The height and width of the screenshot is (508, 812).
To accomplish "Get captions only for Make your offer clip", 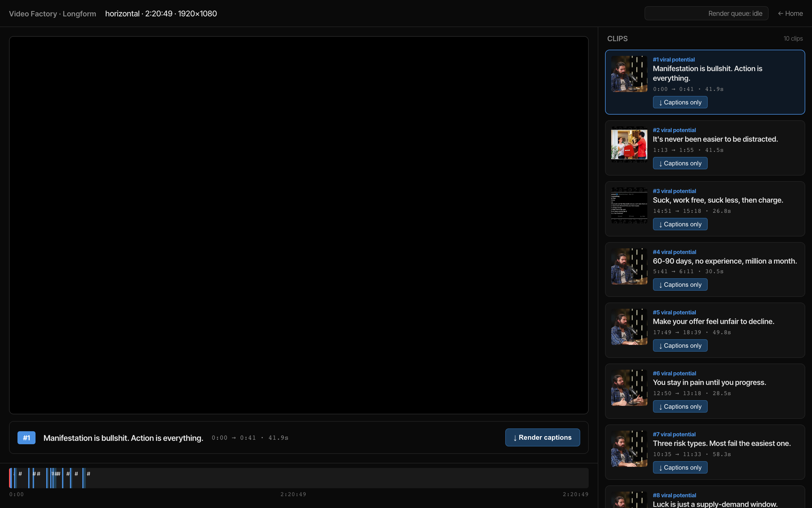I will click(x=680, y=345).
